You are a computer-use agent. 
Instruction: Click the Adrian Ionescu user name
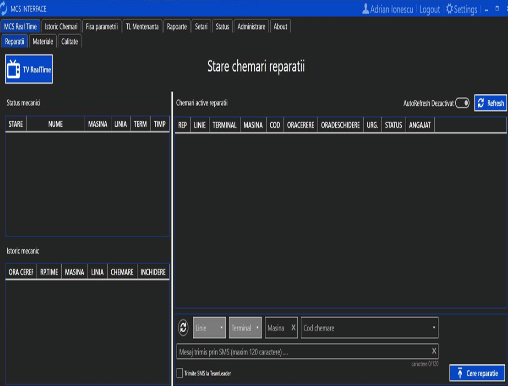[392, 9]
